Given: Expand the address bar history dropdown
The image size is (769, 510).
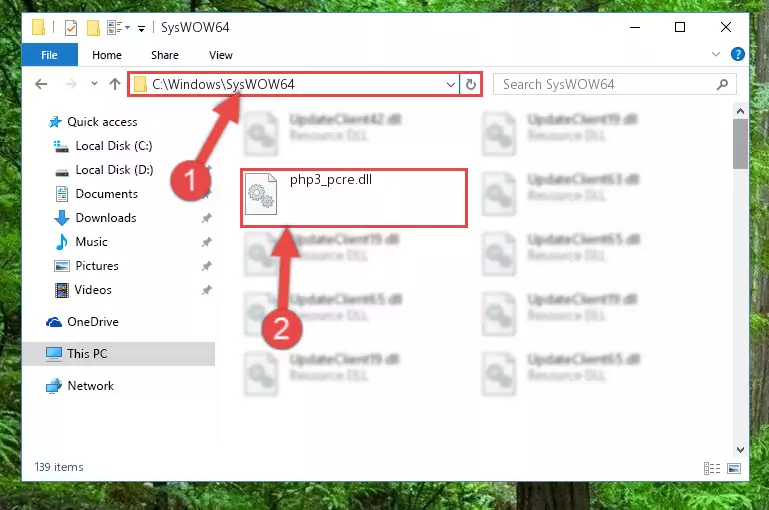Looking at the screenshot, I should click(451, 84).
